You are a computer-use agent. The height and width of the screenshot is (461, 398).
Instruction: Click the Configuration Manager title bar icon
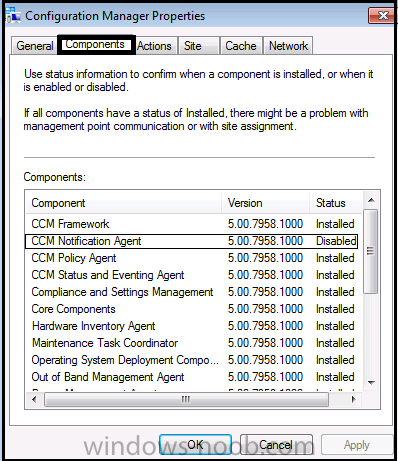[x=13, y=15]
